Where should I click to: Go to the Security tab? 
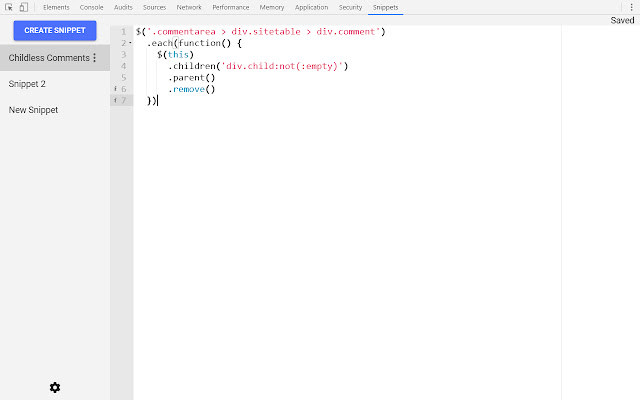tap(350, 7)
